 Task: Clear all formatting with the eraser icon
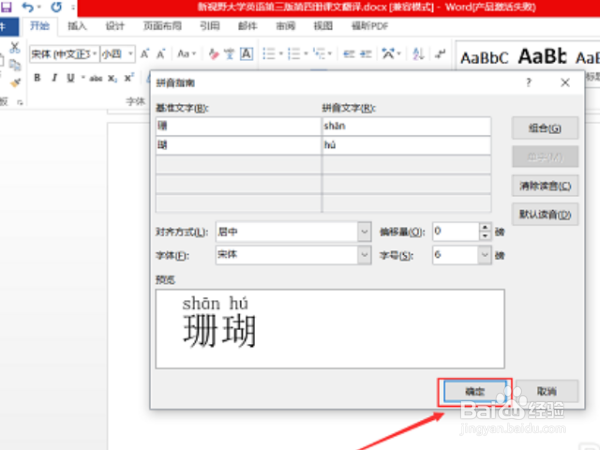(x=214, y=54)
